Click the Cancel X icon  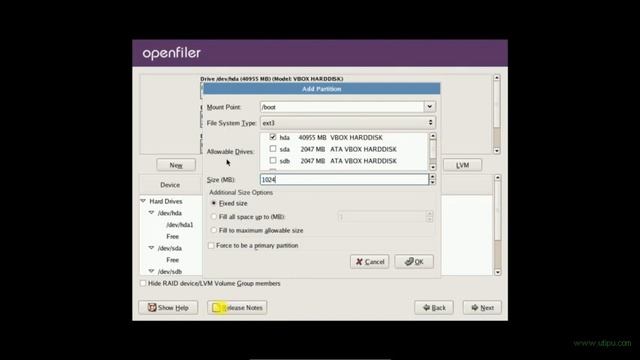[359, 262]
